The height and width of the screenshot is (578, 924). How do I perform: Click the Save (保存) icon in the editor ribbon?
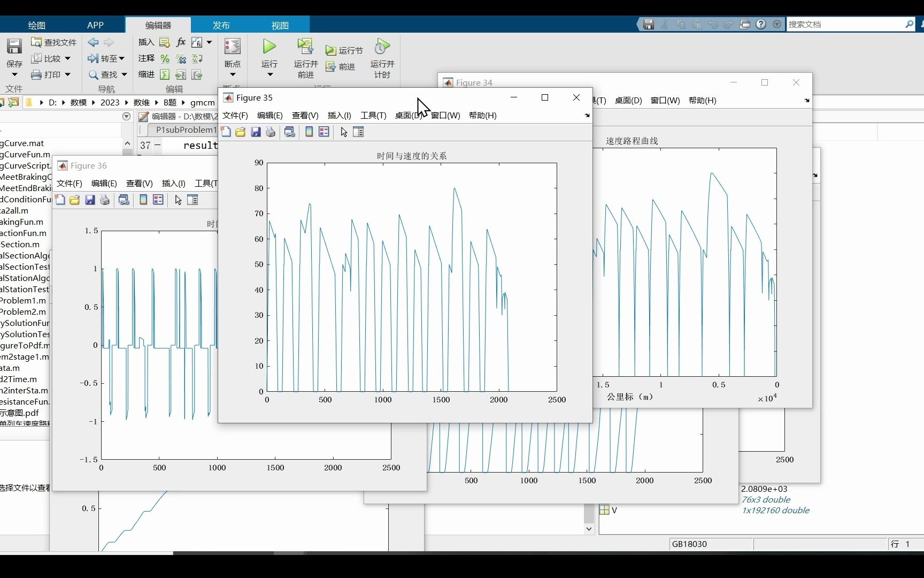point(14,46)
